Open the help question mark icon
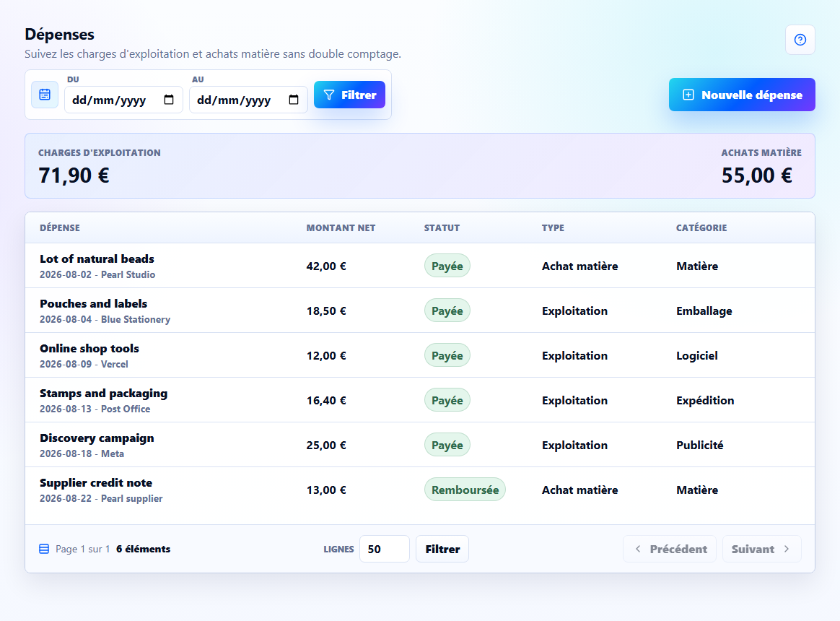 800,40
